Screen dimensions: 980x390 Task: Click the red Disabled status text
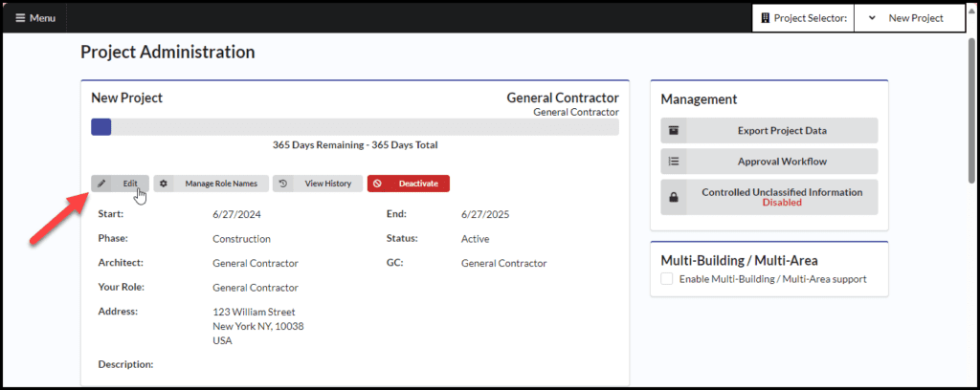point(782,203)
